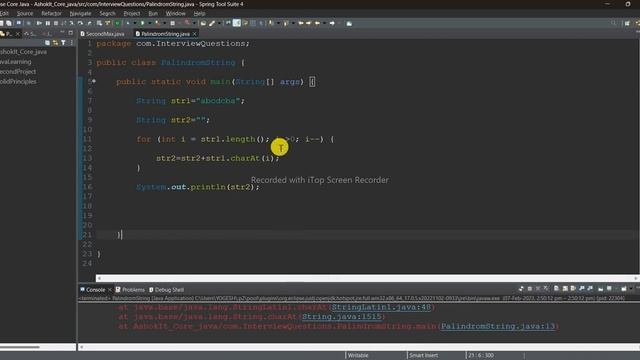The width and height of the screenshot is (640, 360).
Task: Click the Coverage launch icon
Action: (157, 23)
